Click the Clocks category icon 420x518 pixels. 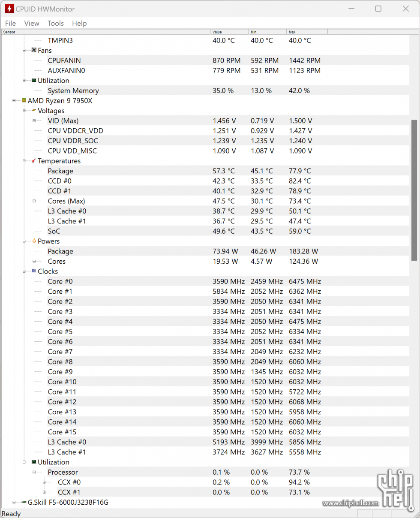tap(34, 271)
